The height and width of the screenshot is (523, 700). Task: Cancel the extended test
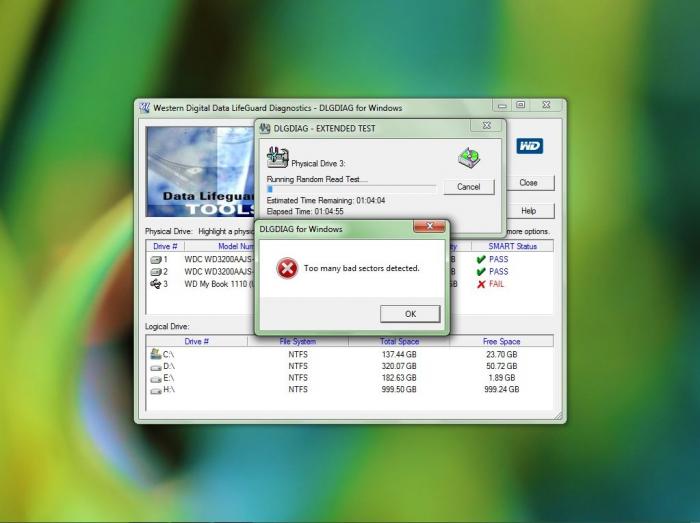click(469, 187)
